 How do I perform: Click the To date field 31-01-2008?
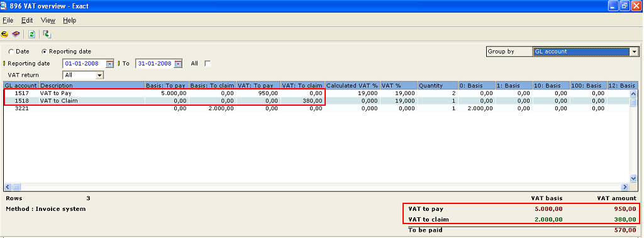pos(155,64)
